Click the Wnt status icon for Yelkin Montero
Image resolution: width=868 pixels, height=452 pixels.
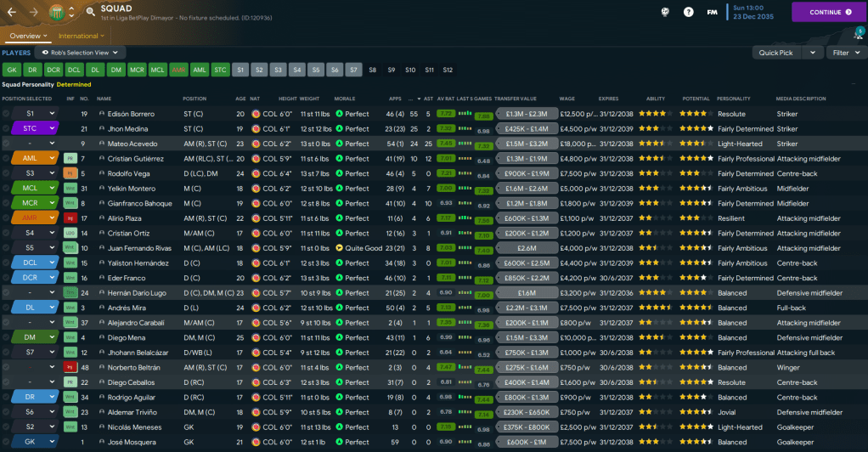[x=70, y=189]
